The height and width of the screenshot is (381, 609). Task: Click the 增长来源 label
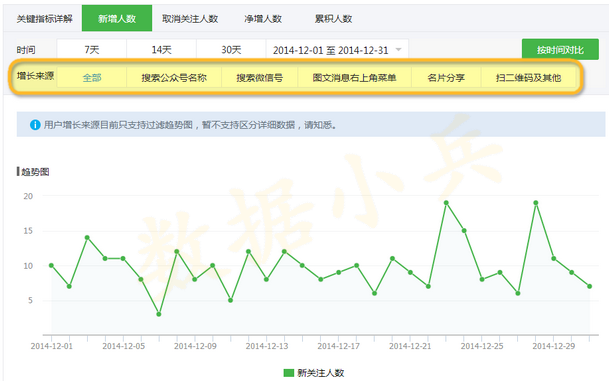(35, 76)
